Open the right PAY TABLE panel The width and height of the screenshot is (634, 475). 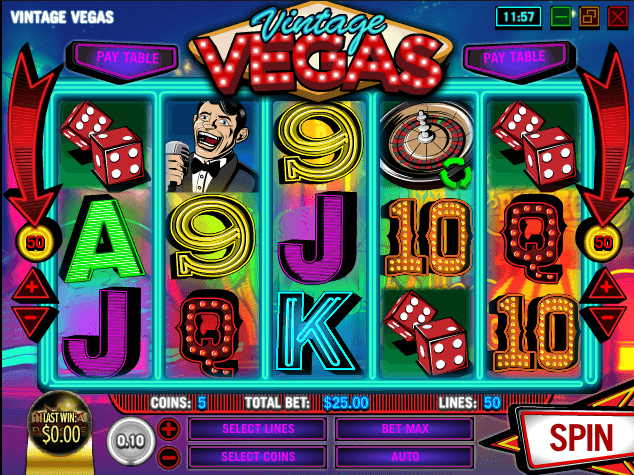[x=514, y=59]
